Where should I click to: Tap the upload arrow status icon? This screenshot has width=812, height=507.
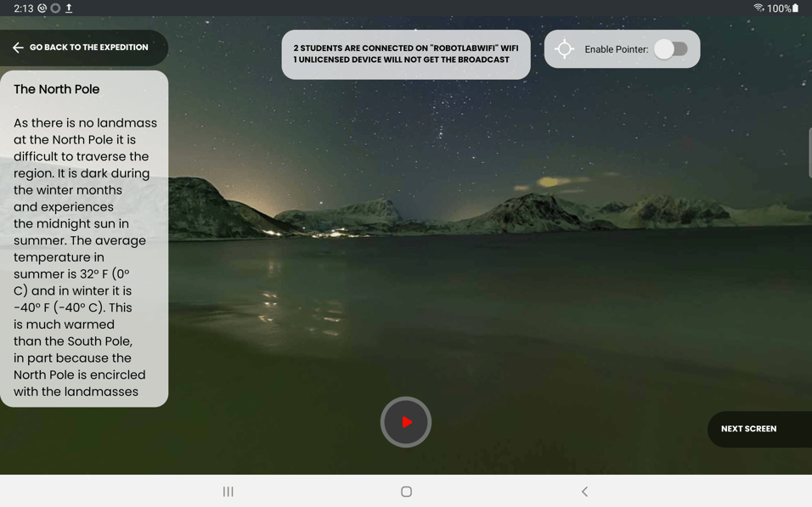(69, 8)
